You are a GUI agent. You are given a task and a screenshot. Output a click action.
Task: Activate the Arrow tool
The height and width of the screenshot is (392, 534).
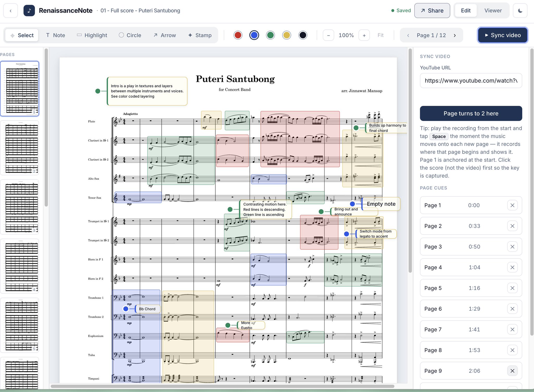[165, 35]
